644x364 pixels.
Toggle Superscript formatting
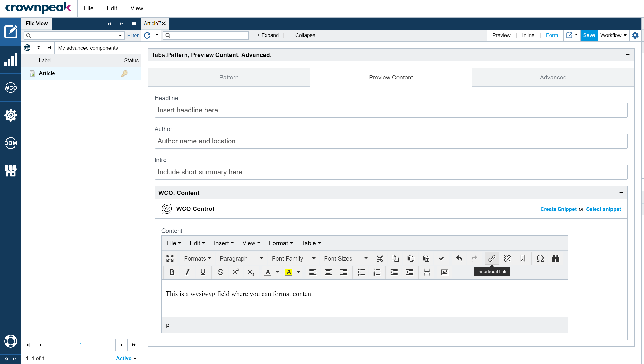pos(235,272)
